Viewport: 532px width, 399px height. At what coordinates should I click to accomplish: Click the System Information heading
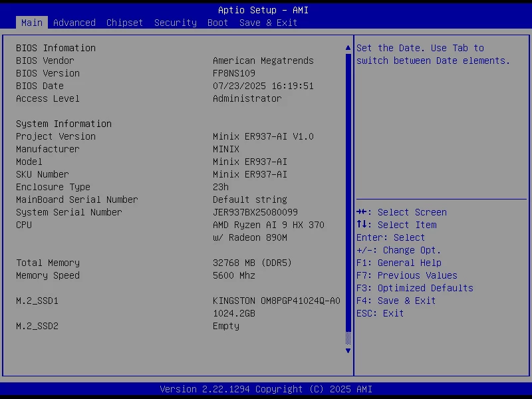[x=64, y=124]
